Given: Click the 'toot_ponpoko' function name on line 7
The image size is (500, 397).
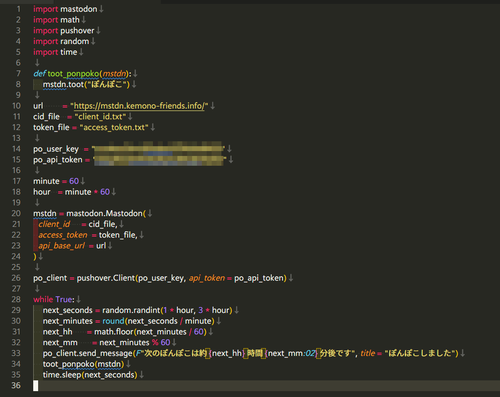Looking at the screenshot, I should 73,74.
